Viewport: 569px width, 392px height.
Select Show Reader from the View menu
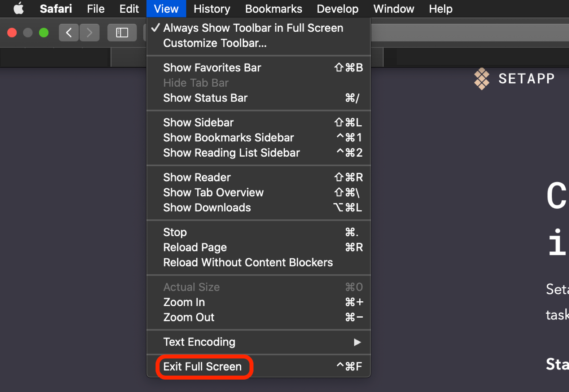197,177
